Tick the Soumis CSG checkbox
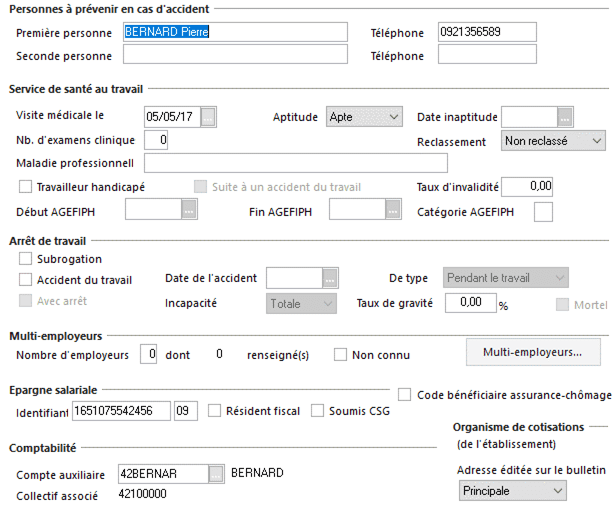 pyautogui.click(x=317, y=411)
